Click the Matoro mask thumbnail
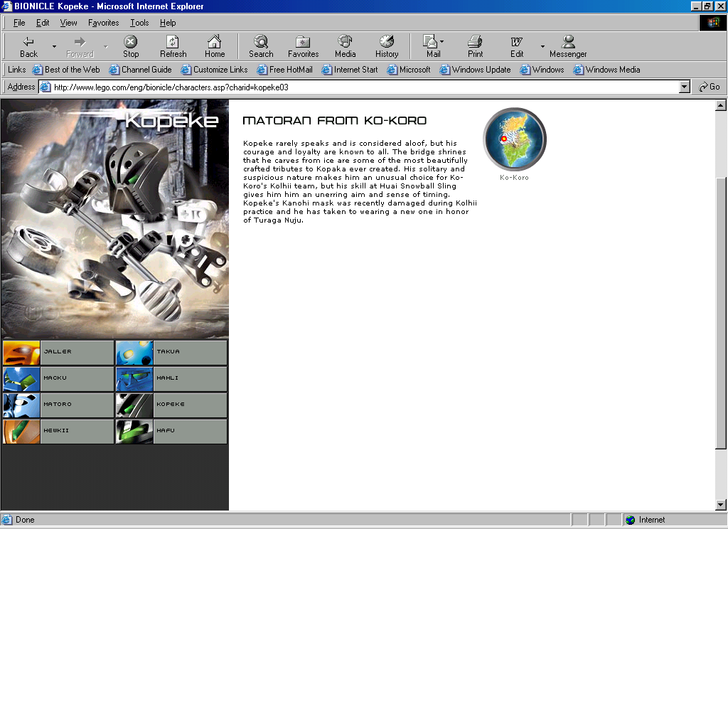This screenshot has height=711, width=728. 21,405
